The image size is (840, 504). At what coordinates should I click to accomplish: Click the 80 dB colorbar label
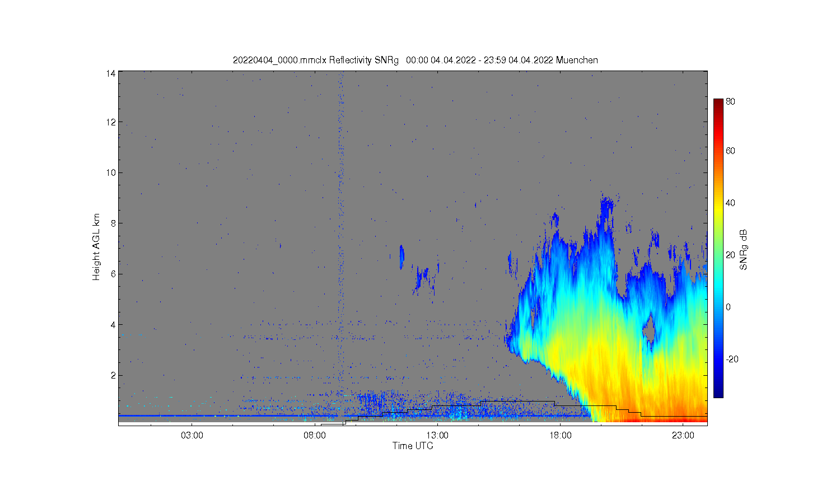pyautogui.click(x=730, y=102)
